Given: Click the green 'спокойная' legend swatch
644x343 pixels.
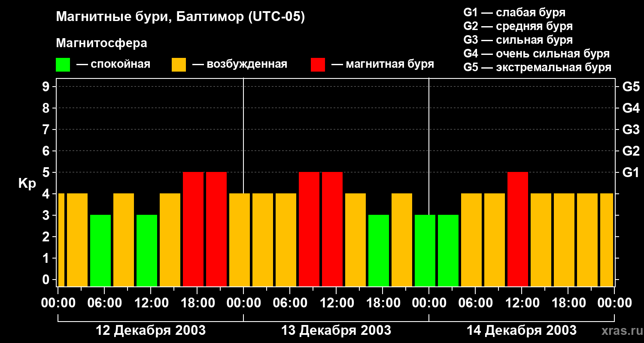Looking at the screenshot, I should pos(63,65).
